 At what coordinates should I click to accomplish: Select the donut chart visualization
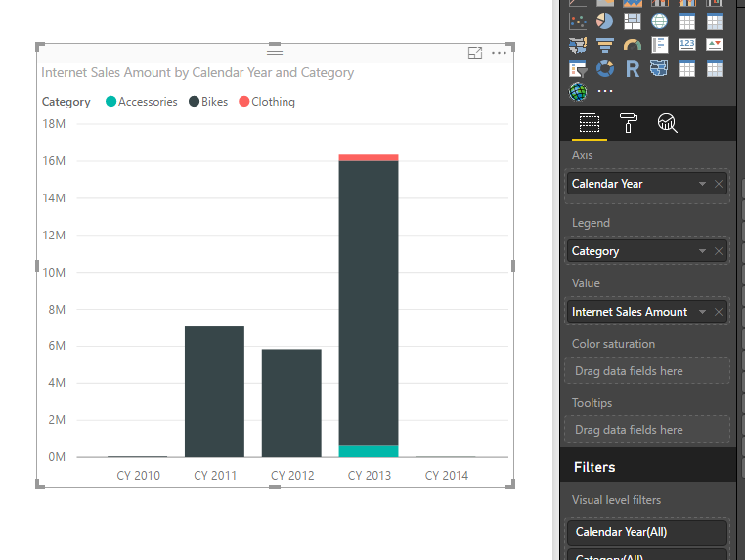[x=605, y=68]
